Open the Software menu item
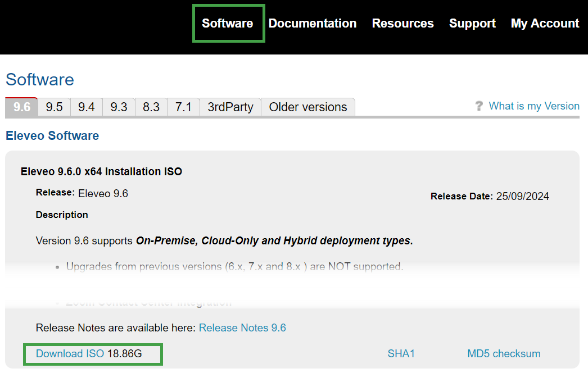Screen dimensions: 588x373 228,24
